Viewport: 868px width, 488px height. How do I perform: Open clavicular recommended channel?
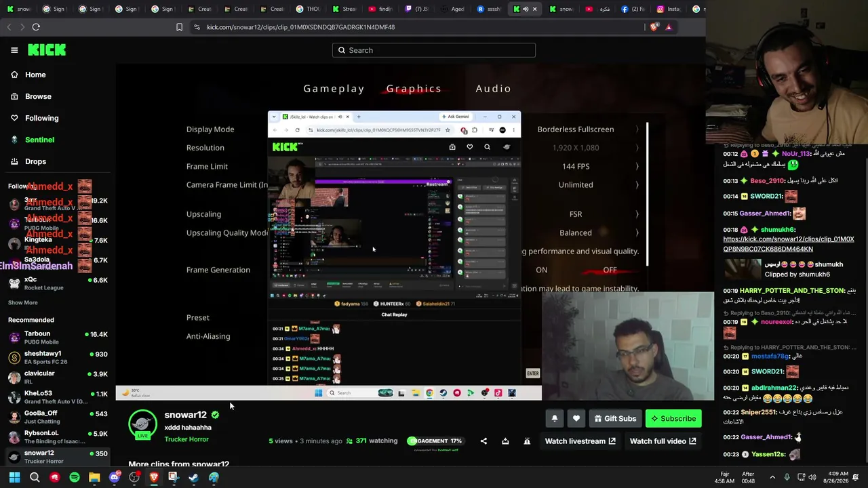coord(58,377)
